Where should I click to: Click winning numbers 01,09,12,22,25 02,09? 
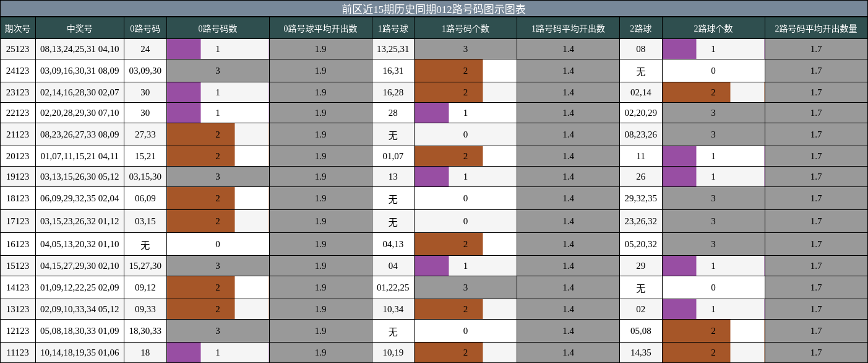[x=80, y=287]
